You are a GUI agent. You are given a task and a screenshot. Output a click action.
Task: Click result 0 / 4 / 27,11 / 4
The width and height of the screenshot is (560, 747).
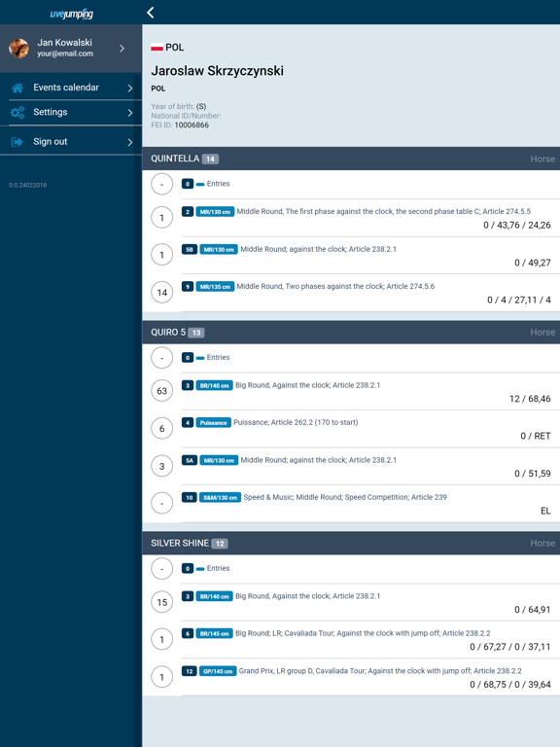[x=518, y=300]
